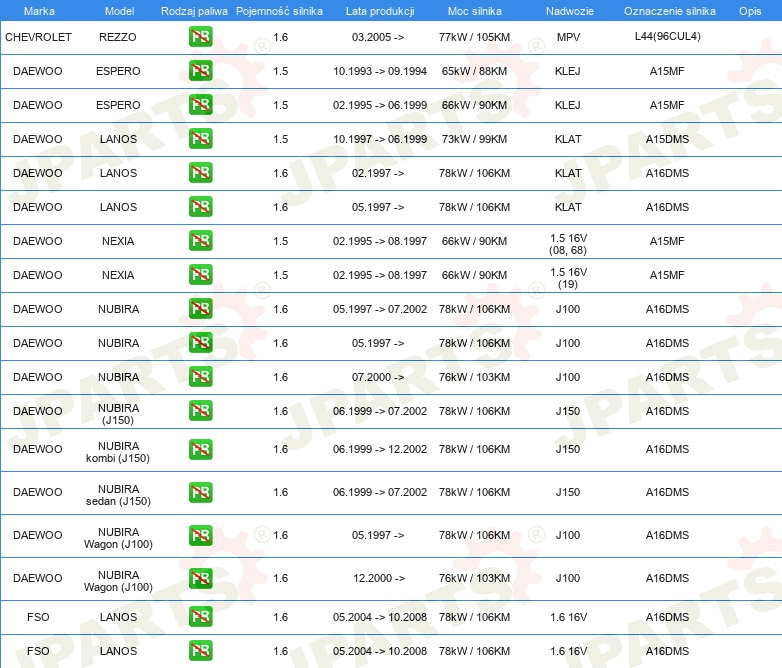The width and height of the screenshot is (782, 668).
Task: Click the 10.1997 -> 06.1999 production years
Action: tap(380, 139)
